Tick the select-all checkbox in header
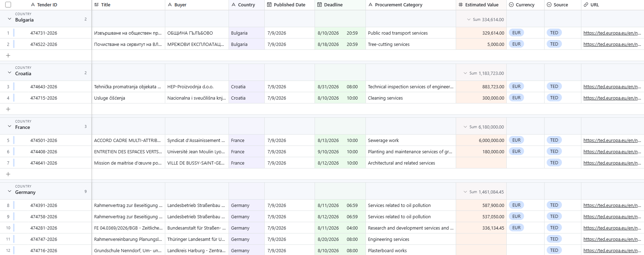The image size is (644, 255). tap(8, 5)
